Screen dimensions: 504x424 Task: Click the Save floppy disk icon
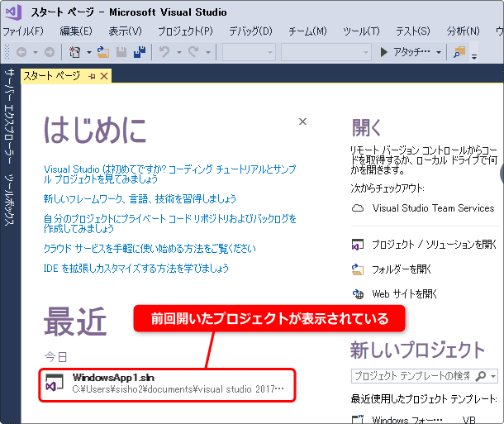[121, 52]
